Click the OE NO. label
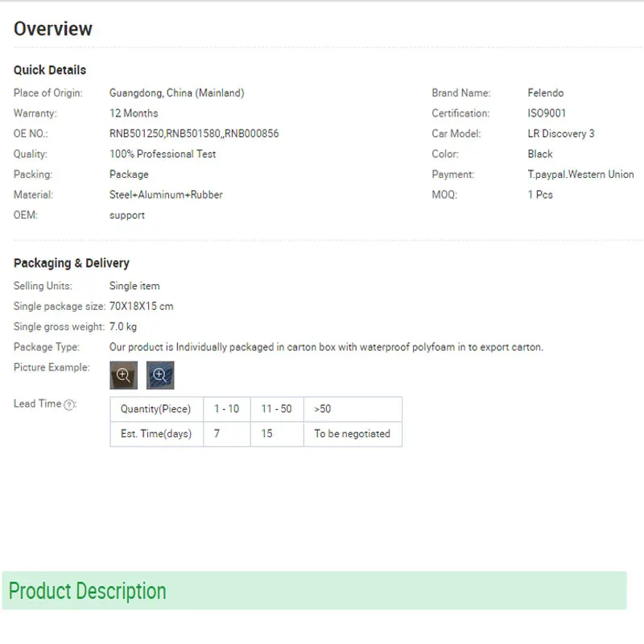This screenshot has width=644, height=644. 31,134
